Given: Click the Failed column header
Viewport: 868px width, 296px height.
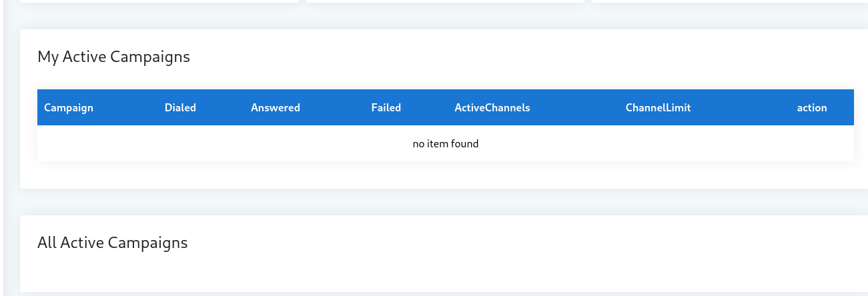Looking at the screenshot, I should coord(386,107).
